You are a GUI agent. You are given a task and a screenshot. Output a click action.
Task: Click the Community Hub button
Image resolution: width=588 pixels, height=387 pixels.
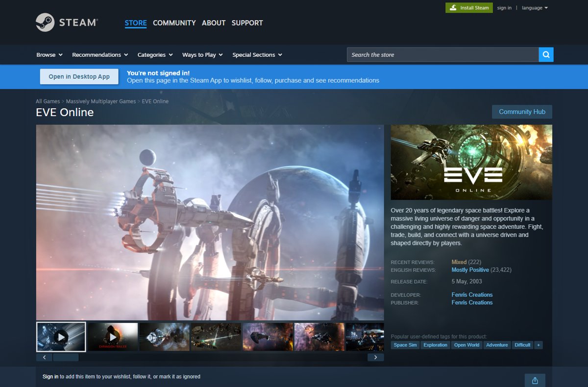[x=522, y=112]
